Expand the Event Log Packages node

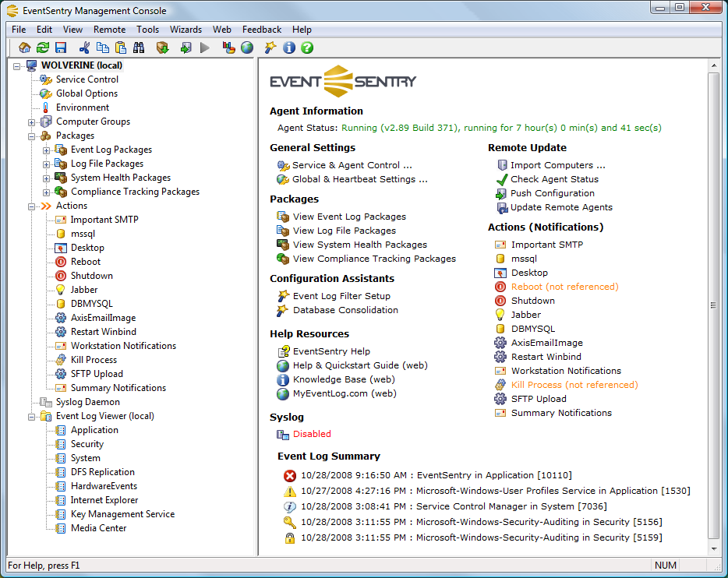(x=47, y=150)
